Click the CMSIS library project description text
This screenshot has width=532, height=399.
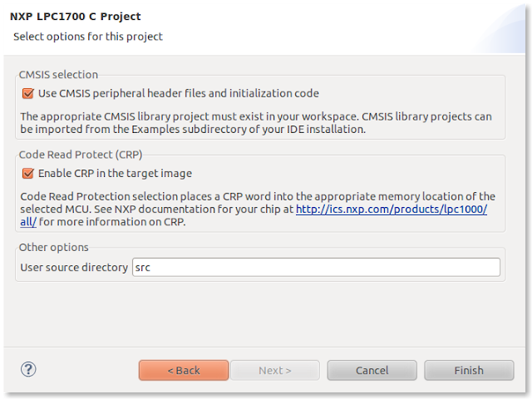click(256, 123)
